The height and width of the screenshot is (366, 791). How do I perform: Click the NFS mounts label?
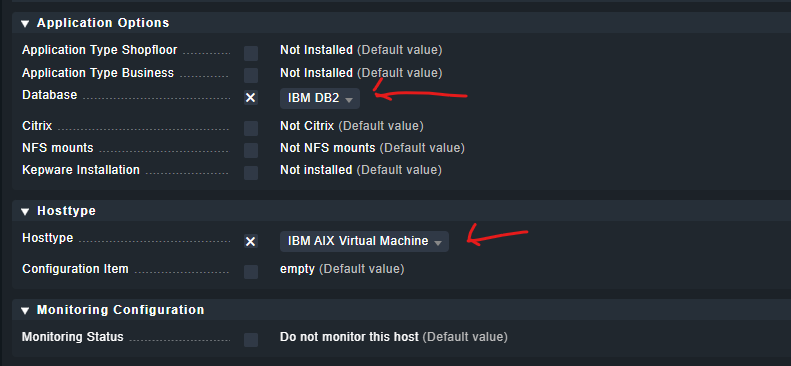coord(58,148)
